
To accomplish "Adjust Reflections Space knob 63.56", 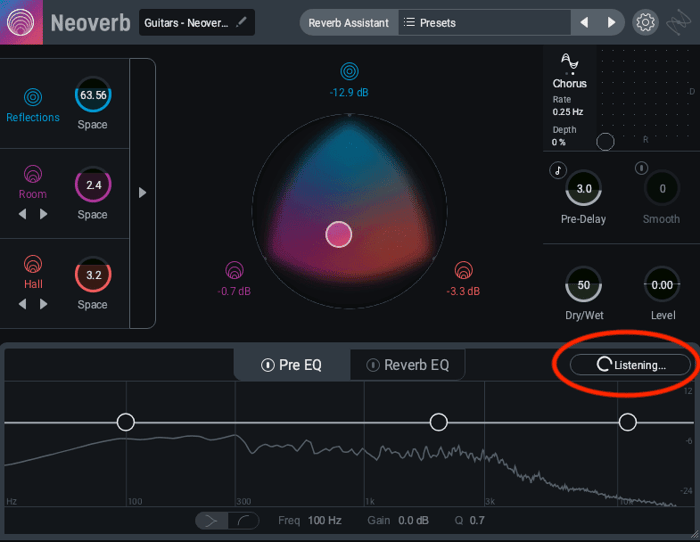I will click(x=93, y=95).
